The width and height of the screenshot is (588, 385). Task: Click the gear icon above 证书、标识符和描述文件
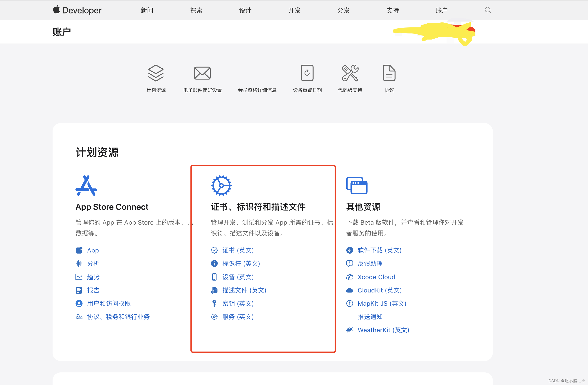[221, 185]
